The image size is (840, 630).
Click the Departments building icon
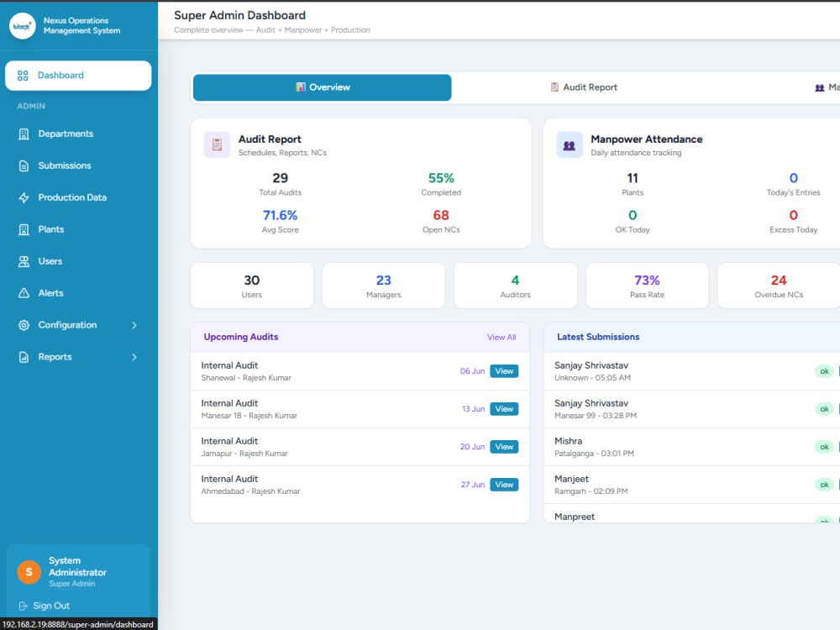24,134
